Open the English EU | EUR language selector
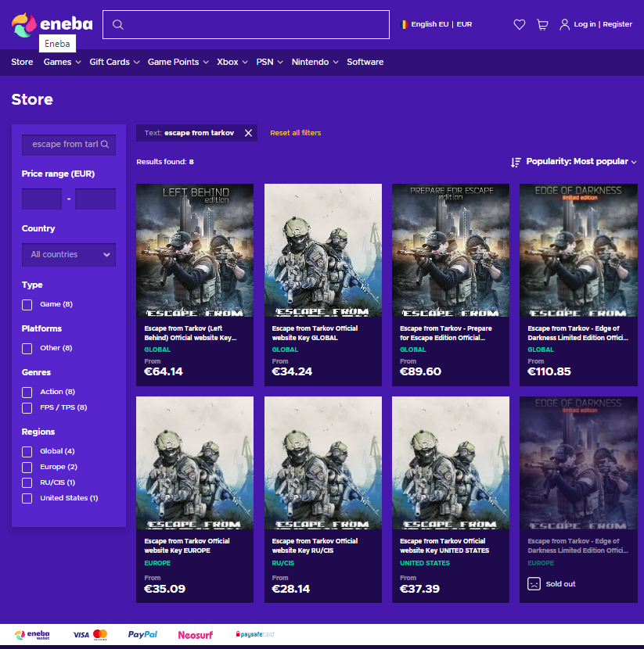 click(x=437, y=24)
